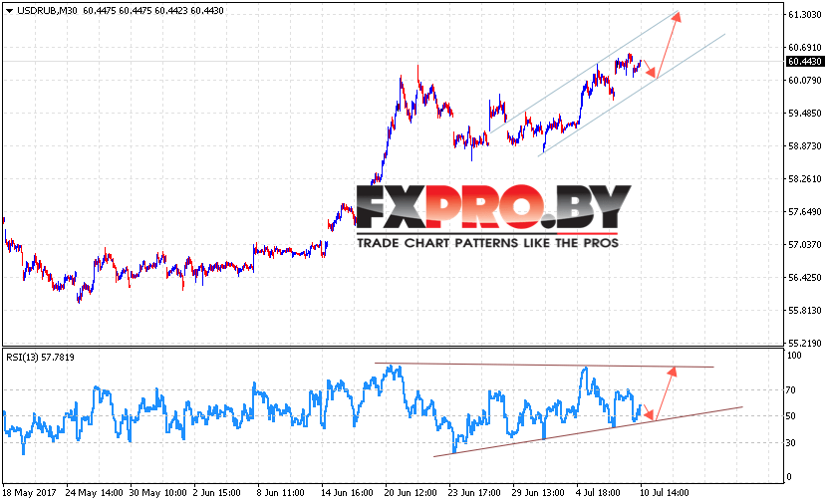Click the RSI scale value 30

click(791, 443)
